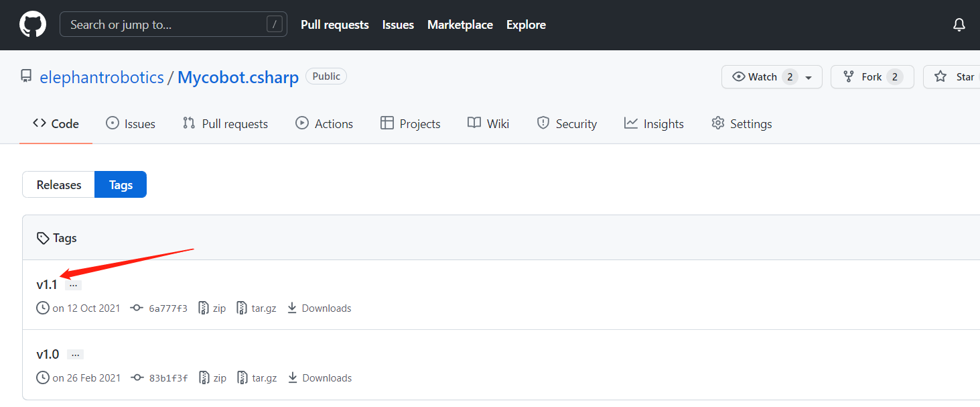Open the Issues repository tab

pos(131,124)
